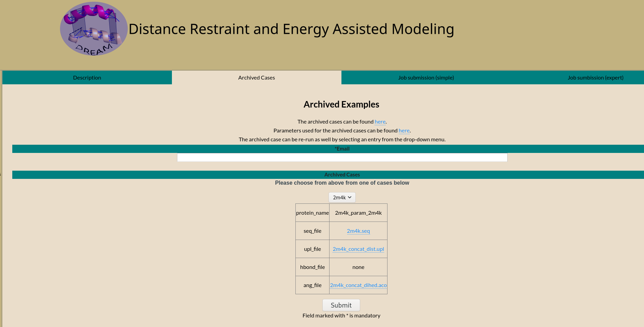Follow the 'here' link for archived cases

tap(380, 122)
